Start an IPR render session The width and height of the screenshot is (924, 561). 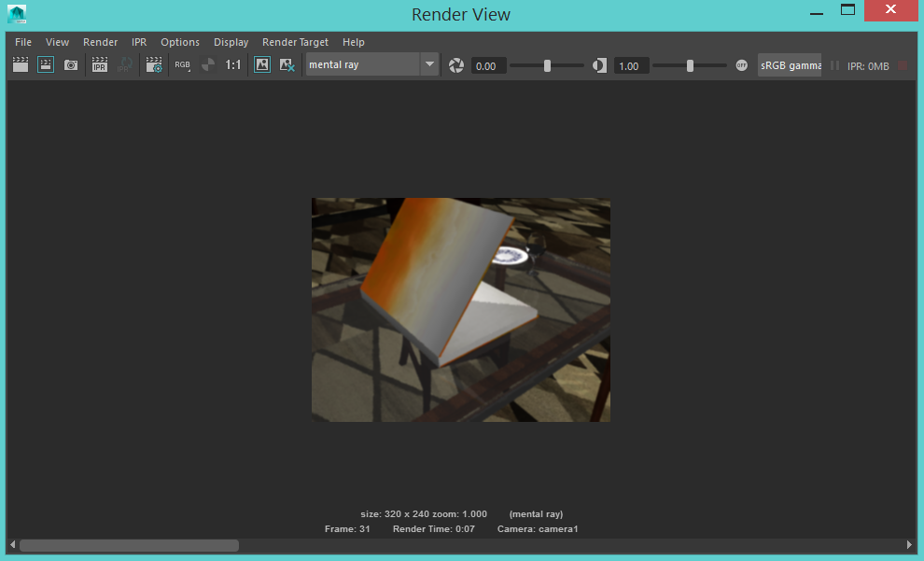99,64
